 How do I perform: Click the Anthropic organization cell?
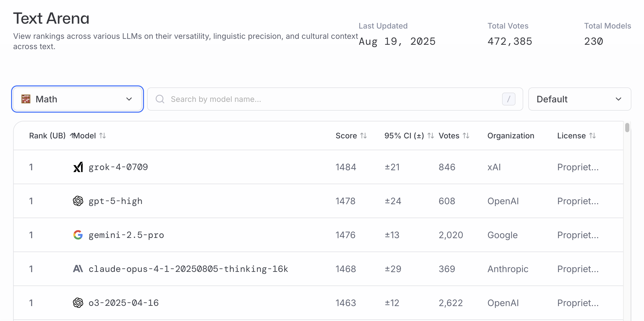point(508,269)
